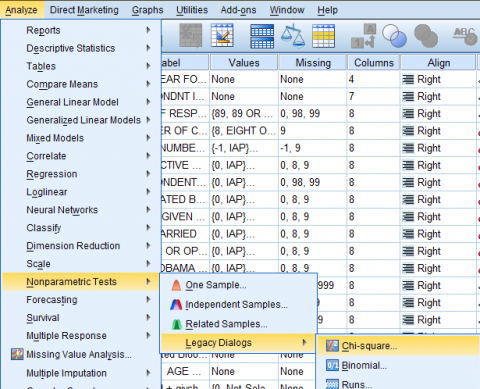Image resolution: width=480 pixels, height=389 pixels.
Task: Open the Forecasting submenu
Action: [x=81, y=300]
